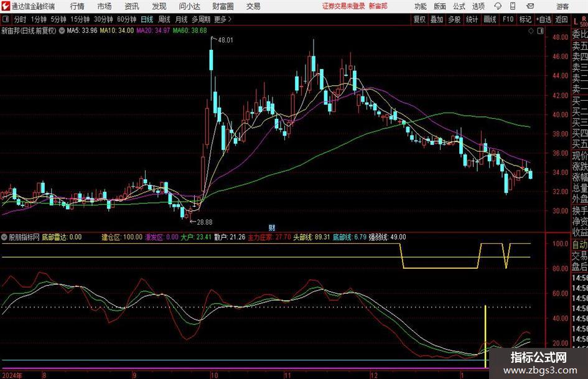Screen dimensions: 588x379
Task: Open the 多周期 multi-period tab
Action: 201,19
